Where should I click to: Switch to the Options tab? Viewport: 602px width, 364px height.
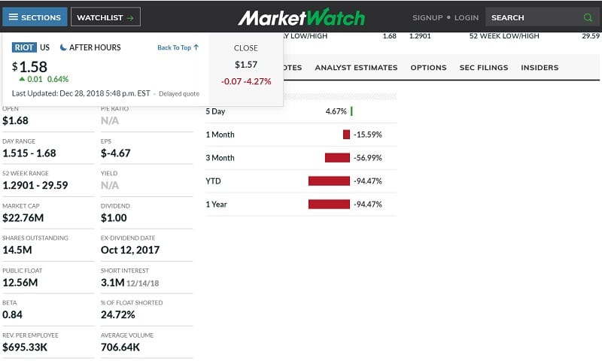[x=428, y=68]
